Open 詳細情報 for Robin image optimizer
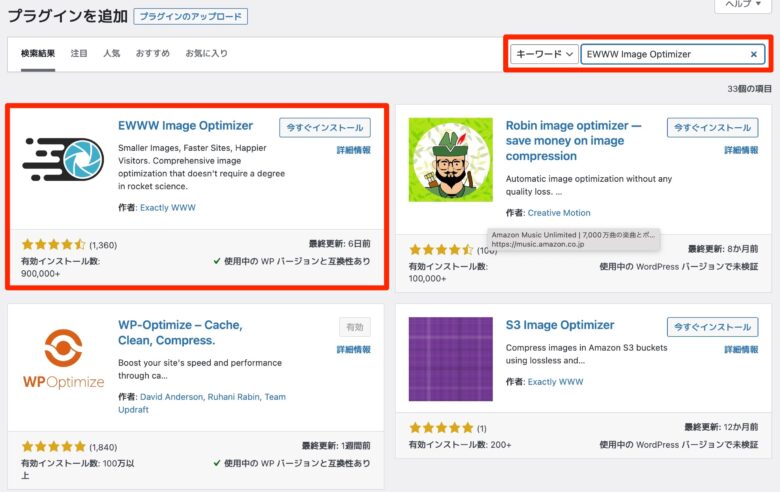This screenshot has height=492, width=780. pos(741,150)
